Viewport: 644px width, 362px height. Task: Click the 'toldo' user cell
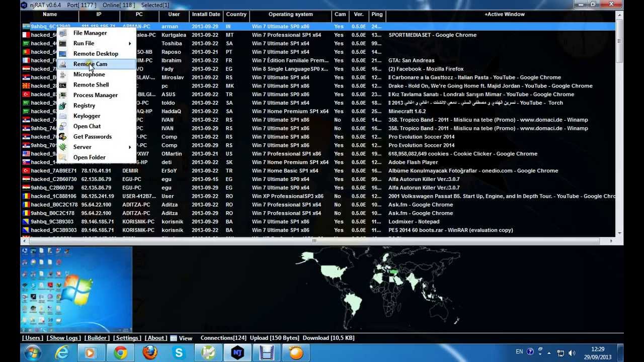click(x=169, y=103)
